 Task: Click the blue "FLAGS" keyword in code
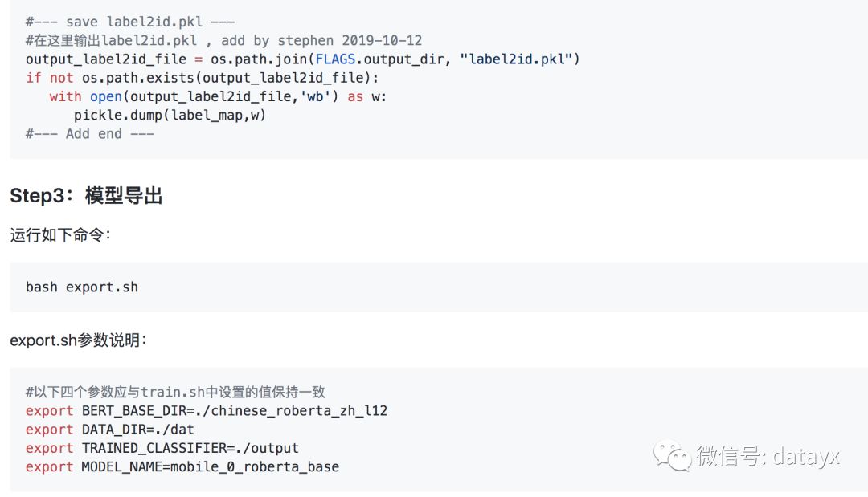335,59
